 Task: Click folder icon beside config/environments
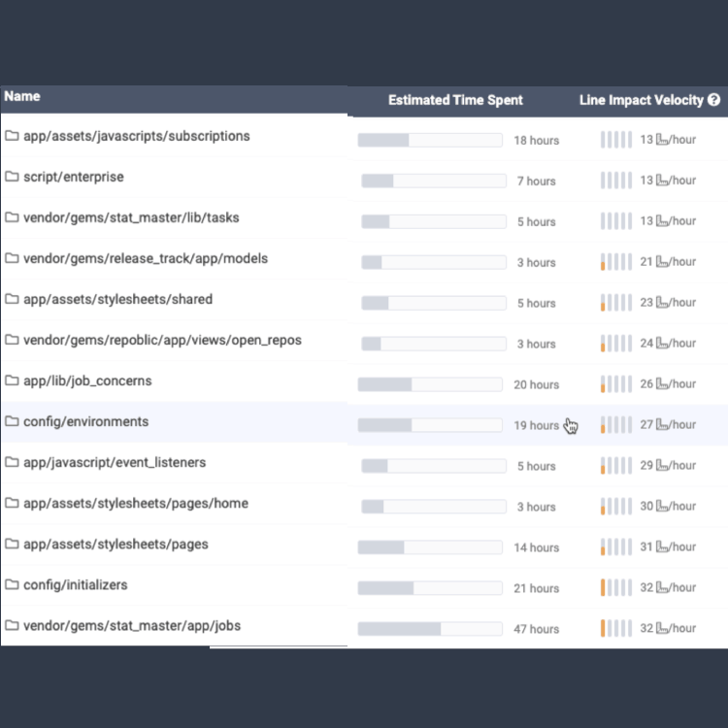(x=13, y=421)
